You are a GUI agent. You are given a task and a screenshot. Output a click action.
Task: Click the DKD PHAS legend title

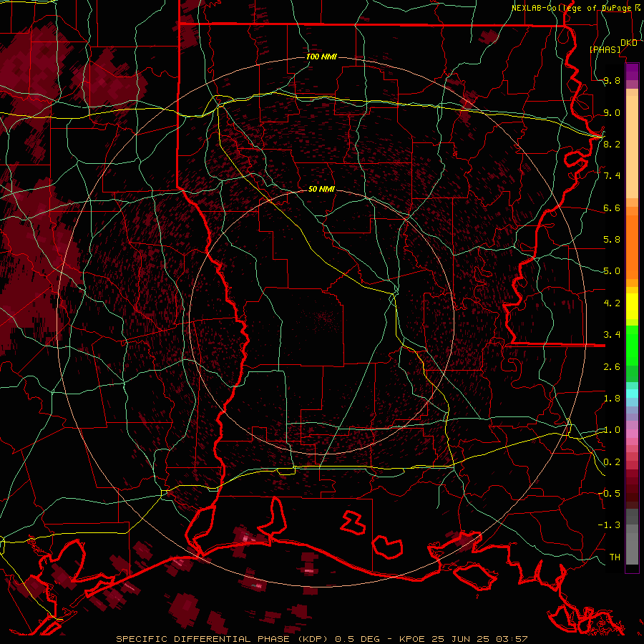tap(613, 46)
